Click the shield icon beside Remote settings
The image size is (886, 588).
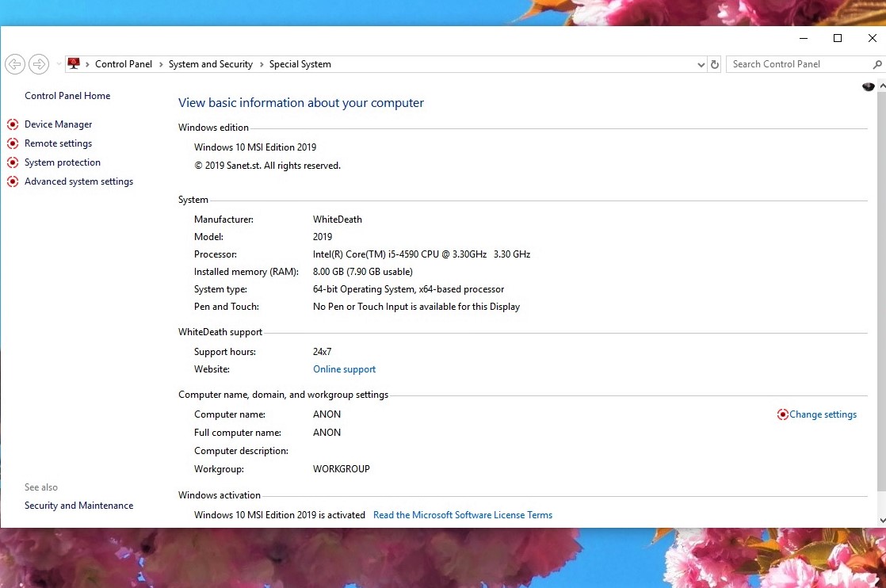[x=13, y=143]
